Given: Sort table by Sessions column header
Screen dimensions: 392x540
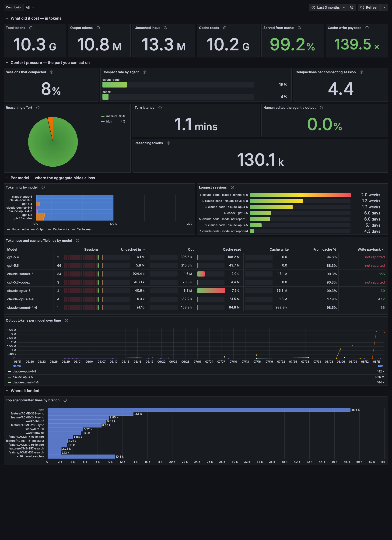Looking at the screenshot, I should [x=91, y=249].
